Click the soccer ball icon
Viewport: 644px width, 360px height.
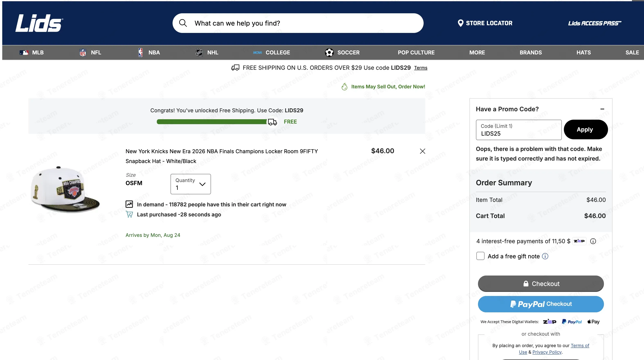pyautogui.click(x=329, y=53)
